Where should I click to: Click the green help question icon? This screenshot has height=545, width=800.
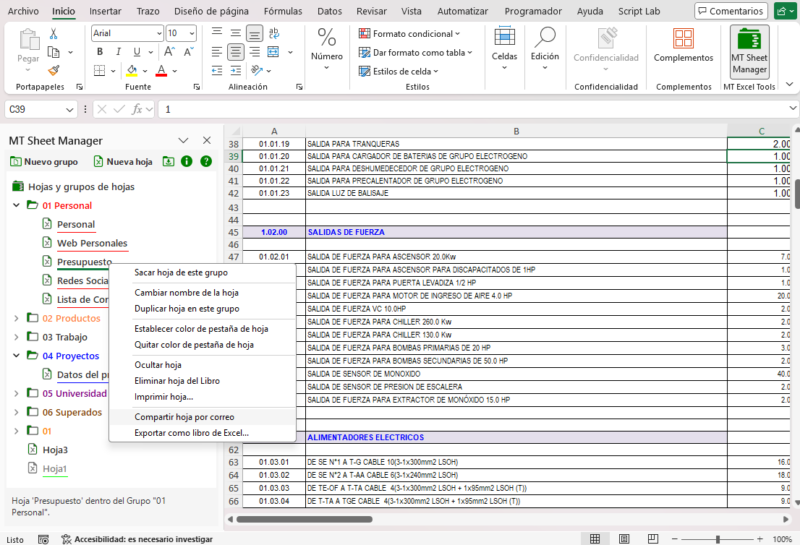coord(206,162)
